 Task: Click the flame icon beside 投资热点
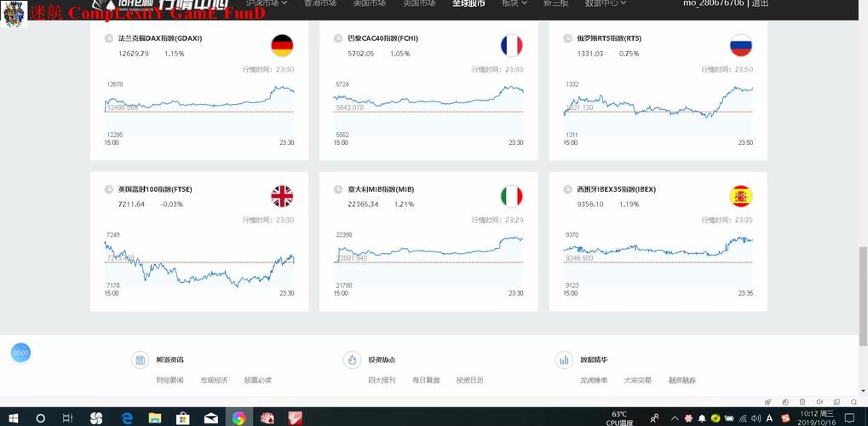click(x=352, y=360)
